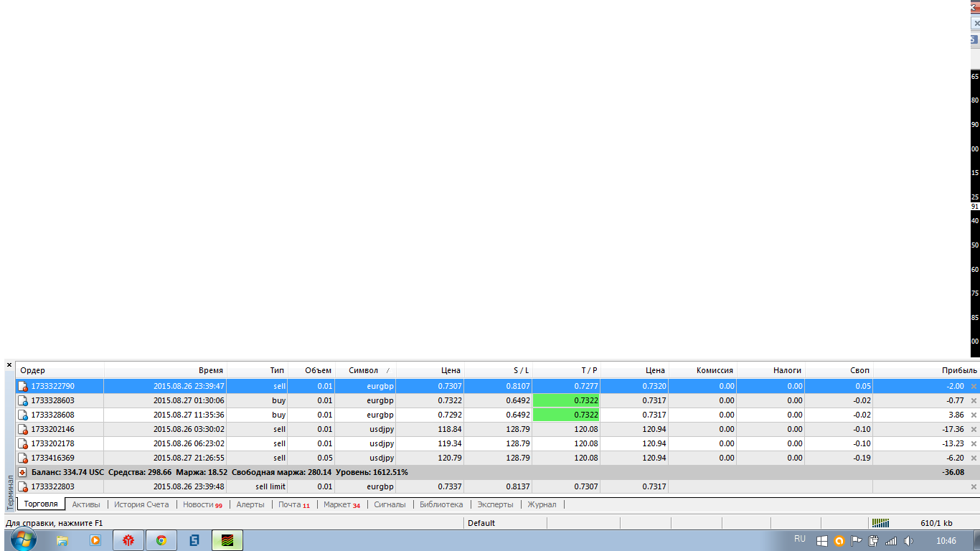Click the sell order icon for 1733416369

coord(23,458)
